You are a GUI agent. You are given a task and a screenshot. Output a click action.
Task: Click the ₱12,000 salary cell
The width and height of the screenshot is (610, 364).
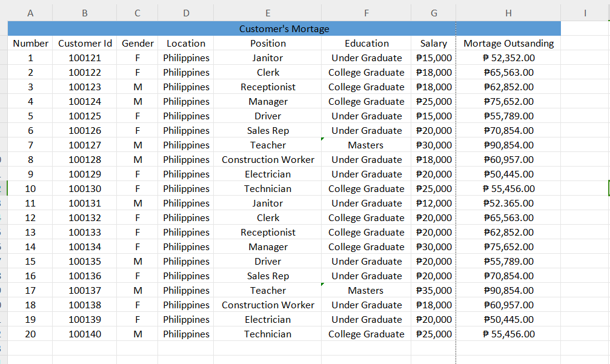click(x=434, y=203)
